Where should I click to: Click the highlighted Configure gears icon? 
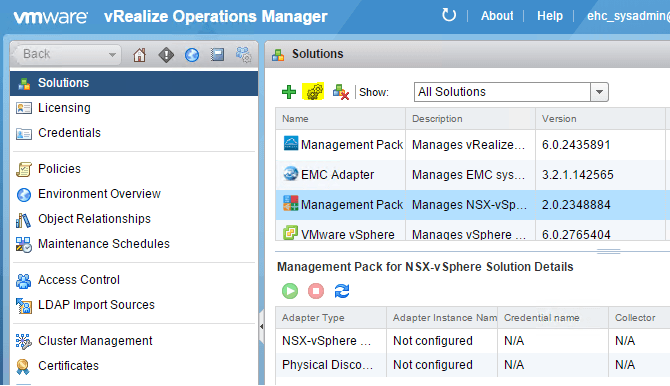tap(313, 91)
